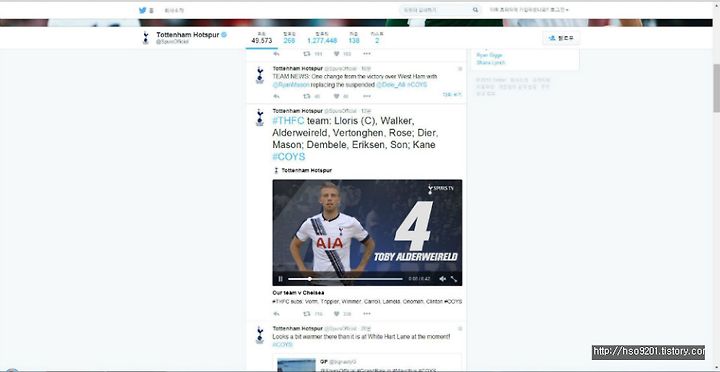Click heart icon with count 193
This screenshot has height=372, width=720.
click(336, 54)
